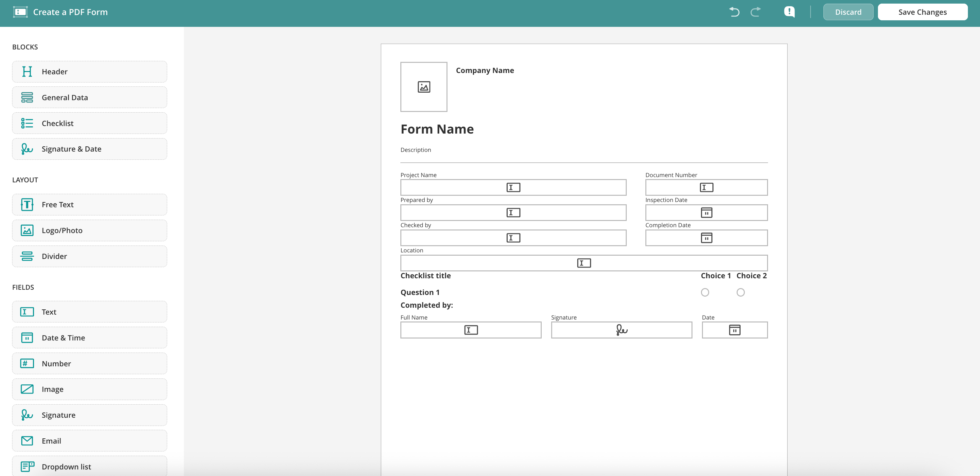980x476 pixels.
Task: Select the Dropdown list field
Action: pos(89,466)
